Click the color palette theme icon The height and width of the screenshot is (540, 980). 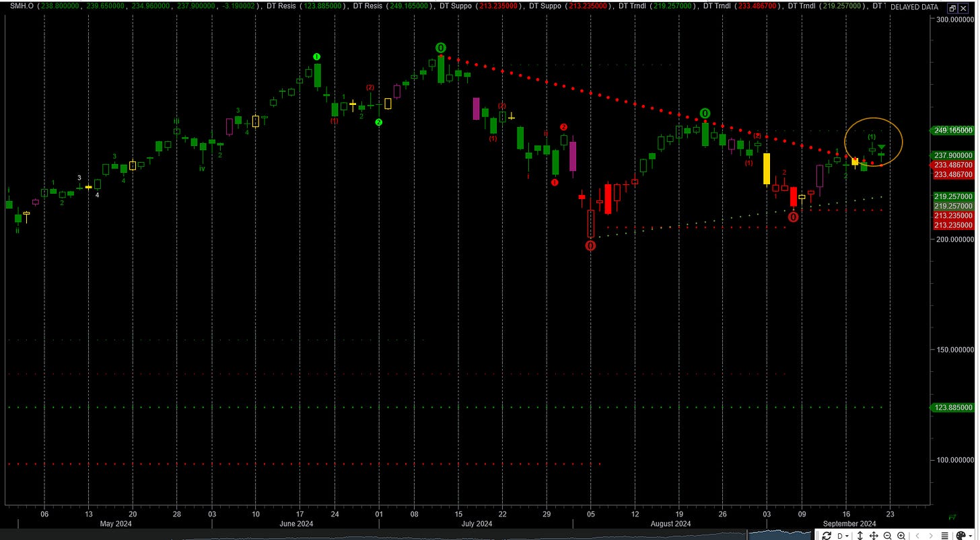pyautogui.click(x=960, y=535)
